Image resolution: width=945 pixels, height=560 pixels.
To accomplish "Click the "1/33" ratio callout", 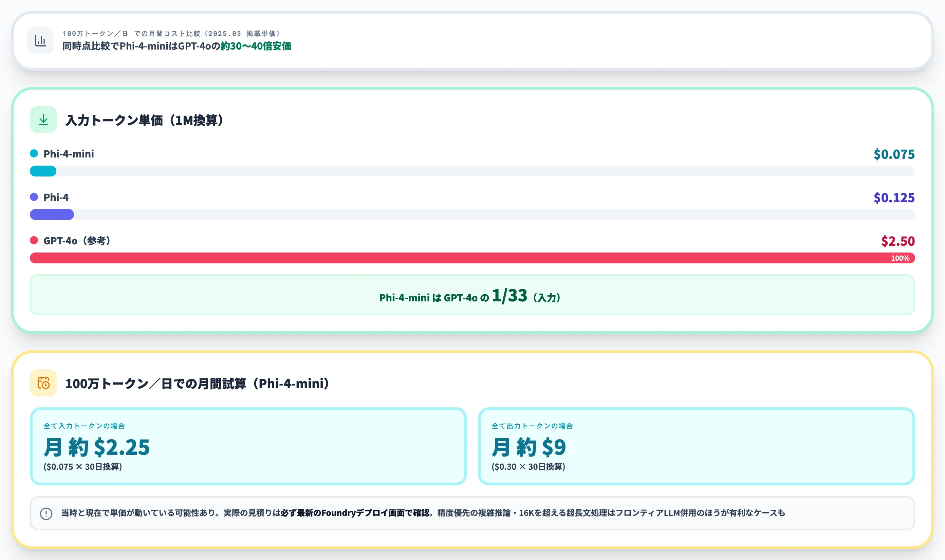I will click(x=509, y=295).
